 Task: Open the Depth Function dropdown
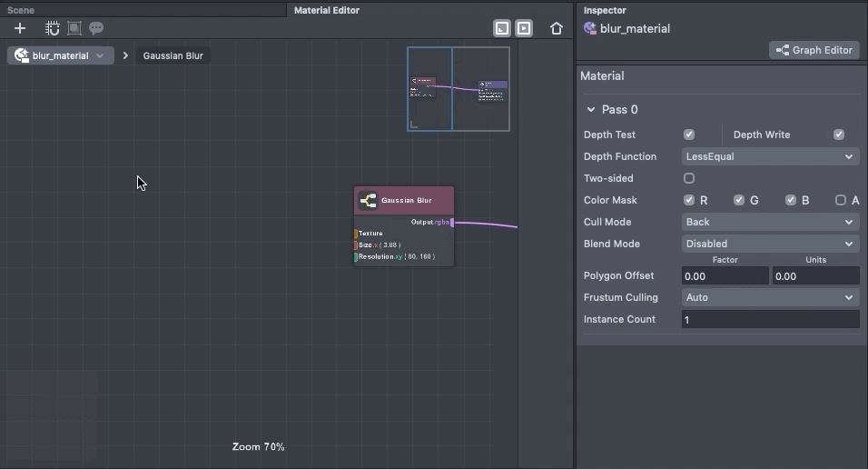(x=770, y=156)
